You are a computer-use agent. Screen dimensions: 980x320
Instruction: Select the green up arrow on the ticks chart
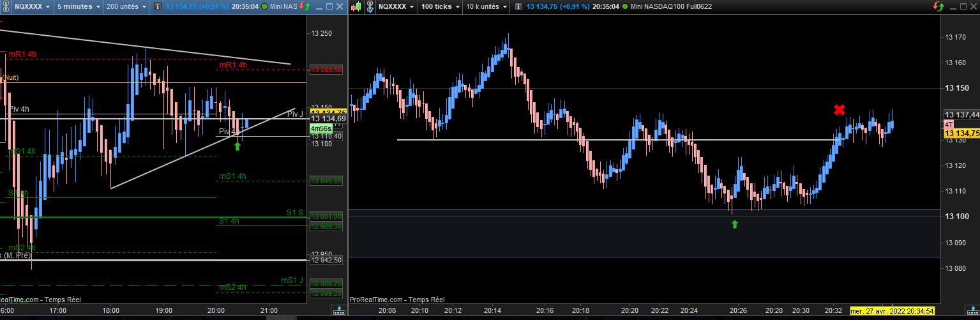[734, 224]
